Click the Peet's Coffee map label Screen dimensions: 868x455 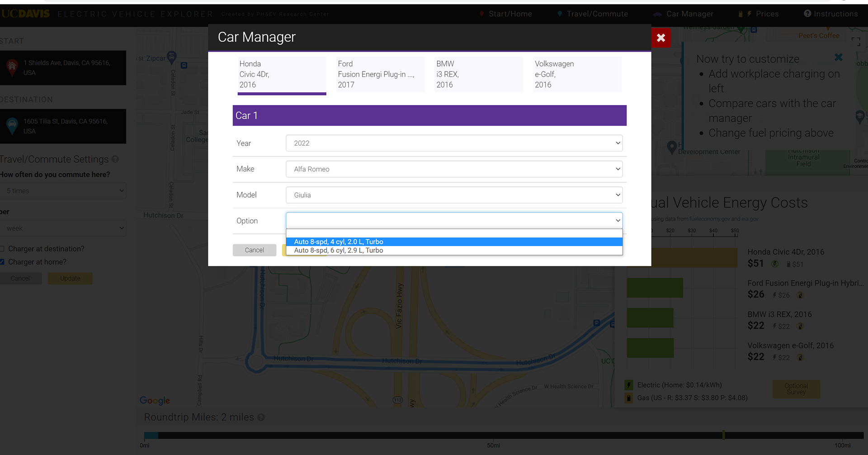819,36
